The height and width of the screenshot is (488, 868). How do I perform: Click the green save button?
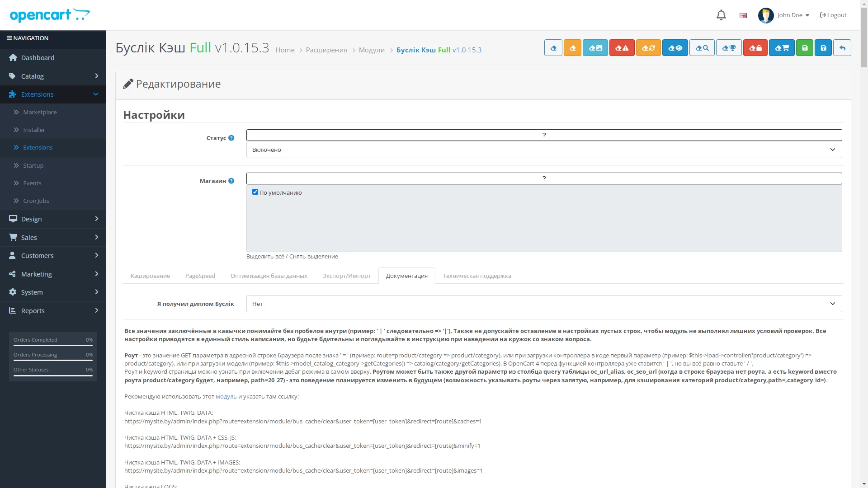click(805, 48)
